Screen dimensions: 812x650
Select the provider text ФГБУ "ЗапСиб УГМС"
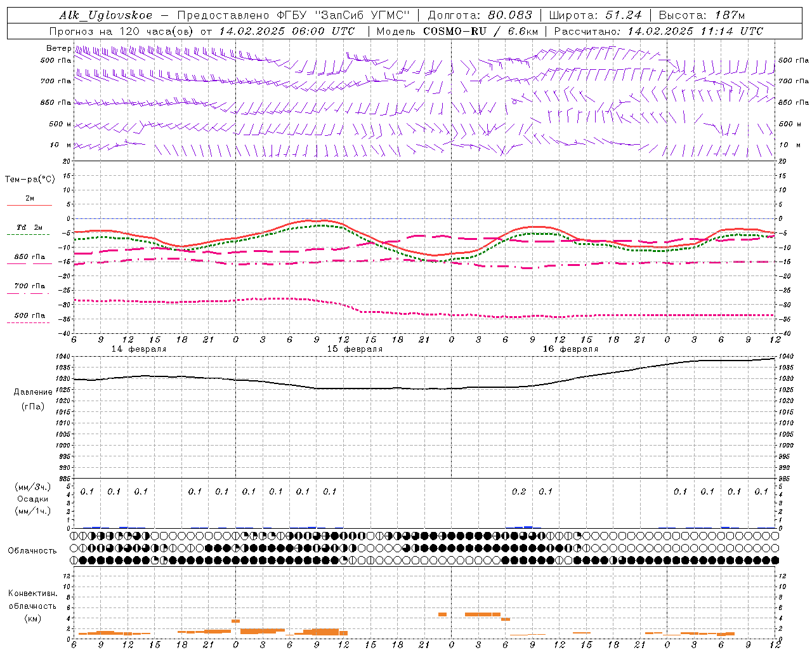pos(344,15)
